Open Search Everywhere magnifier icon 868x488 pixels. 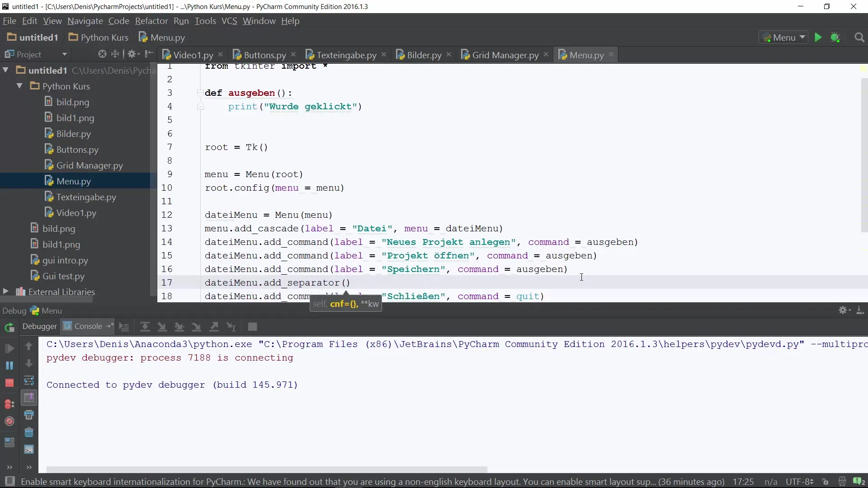pos(859,38)
